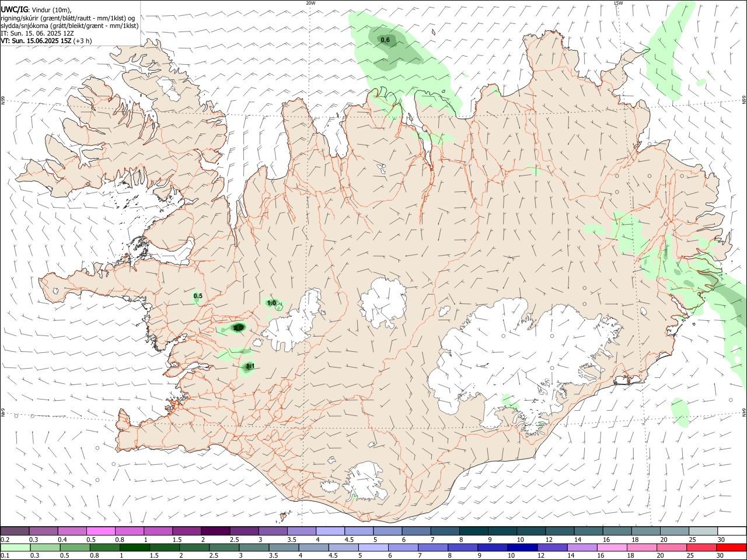The height and width of the screenshot is (560, 747).
Task: Pick the dusky purple 0.2–0.3 snow scale swatch
Action: click(15, 531)
